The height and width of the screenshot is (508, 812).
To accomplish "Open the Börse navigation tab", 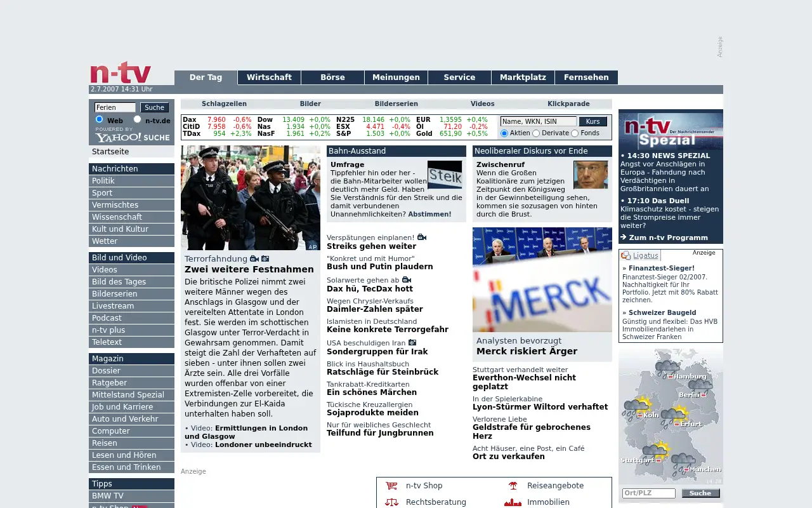I will tap(333, 77).
